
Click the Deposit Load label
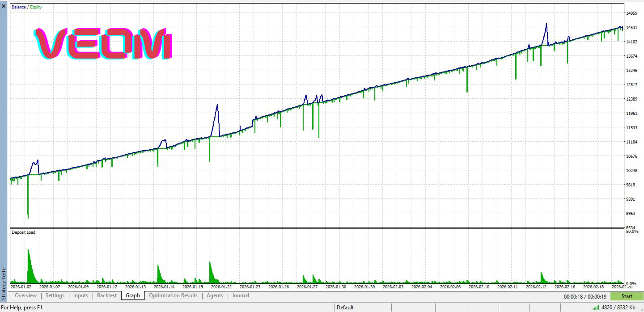[23, 232]
